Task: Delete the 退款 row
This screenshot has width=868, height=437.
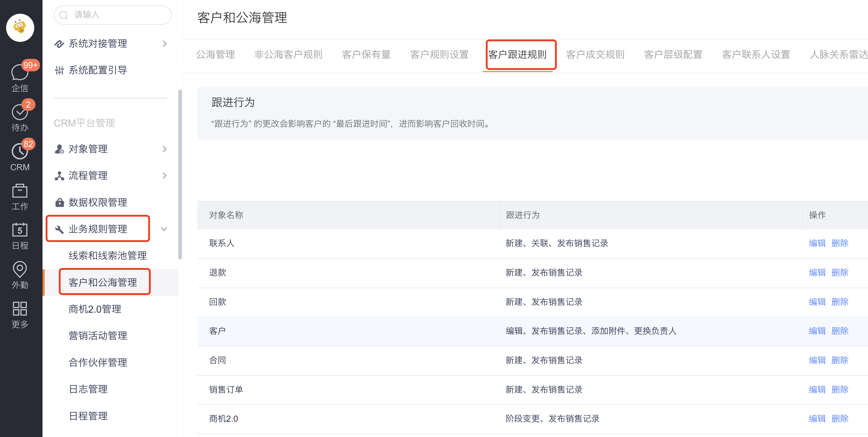Action: pyautogui.click(x=840, y=273)
